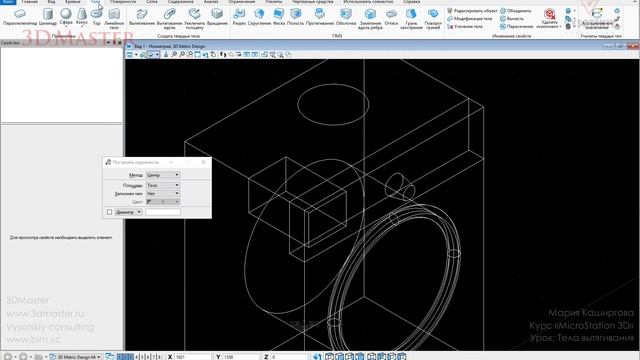Click the Y coordinate field
The height and width of the screenshot is (360, 640).
[x=241, y=357]
